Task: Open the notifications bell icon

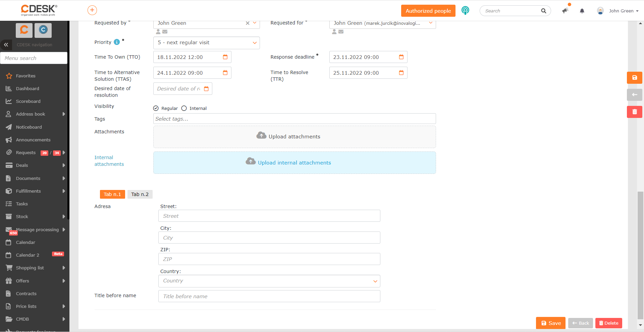Action: click(x=582, y=11)
